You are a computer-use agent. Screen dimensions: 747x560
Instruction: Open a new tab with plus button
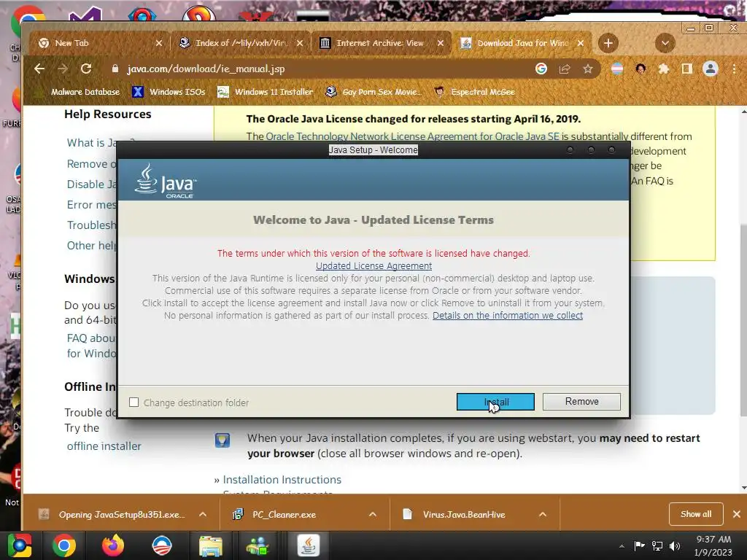[x=608, y=43]
